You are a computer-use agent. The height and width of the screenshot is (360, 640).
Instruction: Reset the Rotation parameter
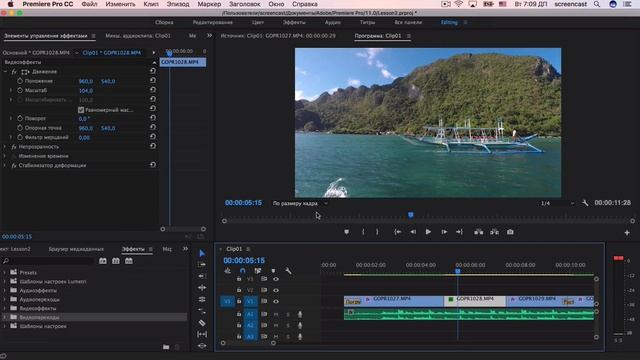153,118
